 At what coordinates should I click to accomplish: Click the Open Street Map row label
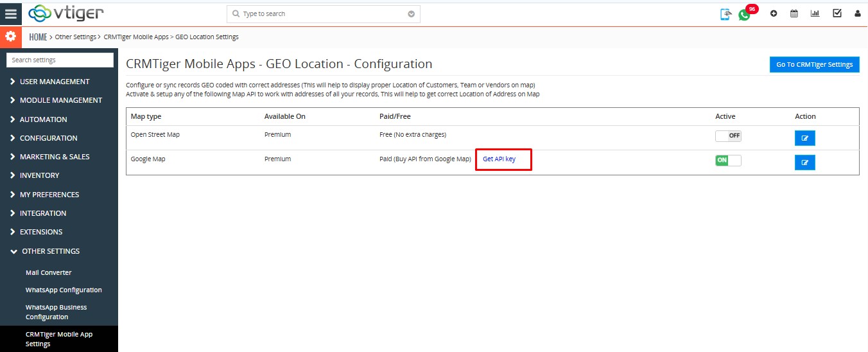pyautogui.click(x=154, y=135)
